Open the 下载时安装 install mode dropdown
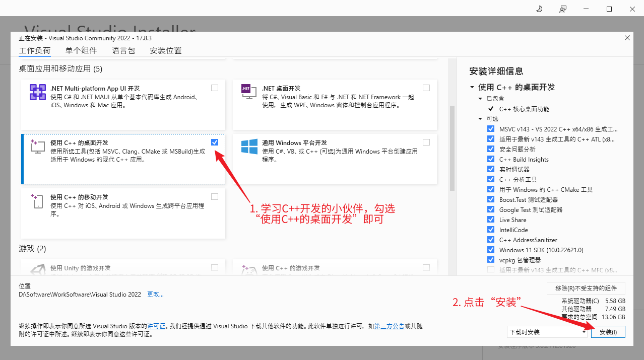Viewport: 644px width, 360px height. pos(548,332)
